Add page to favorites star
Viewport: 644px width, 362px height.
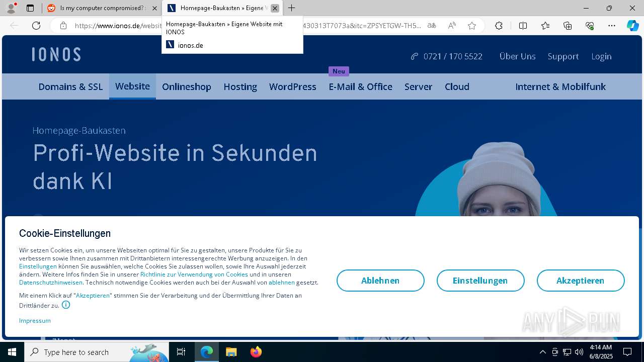coord(472,26)
